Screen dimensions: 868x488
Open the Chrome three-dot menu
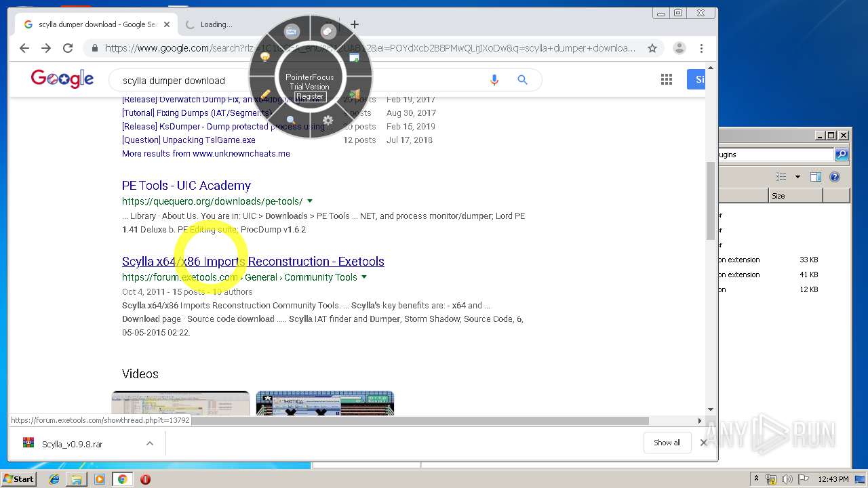click(702, 48)
